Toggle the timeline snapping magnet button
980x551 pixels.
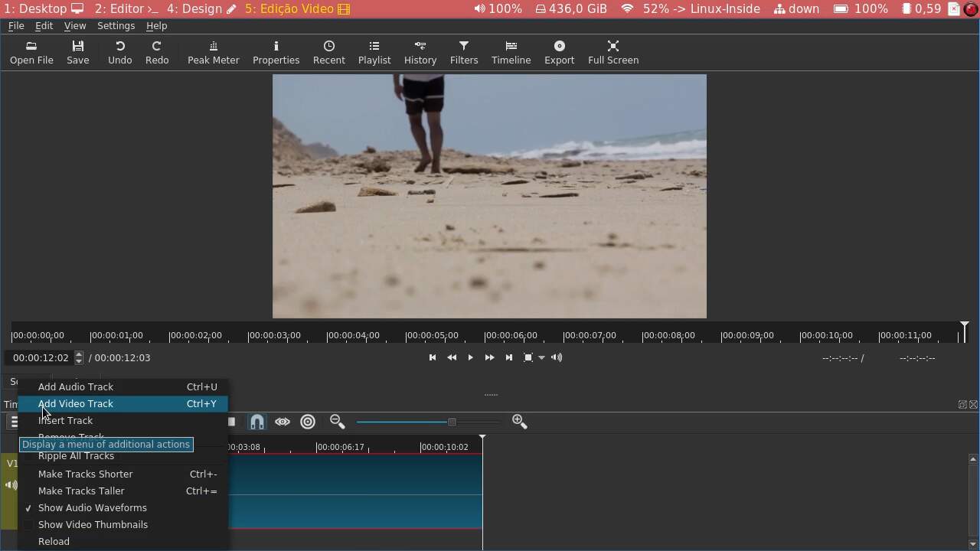point(257,422)
